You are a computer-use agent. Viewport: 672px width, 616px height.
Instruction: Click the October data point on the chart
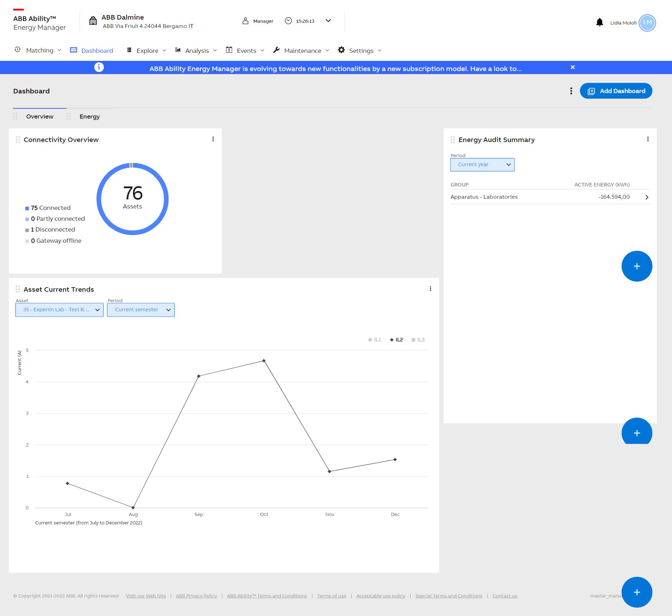pos(264,361)
